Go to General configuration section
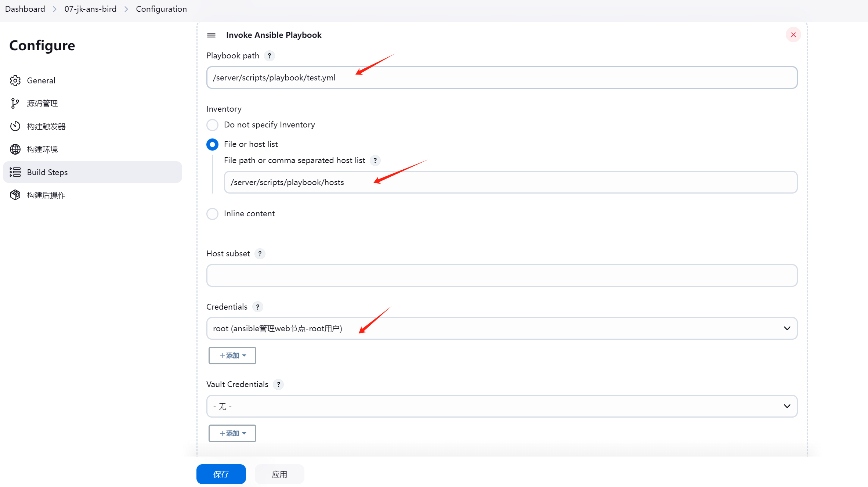Screen dimensions: 868x487 92,80
